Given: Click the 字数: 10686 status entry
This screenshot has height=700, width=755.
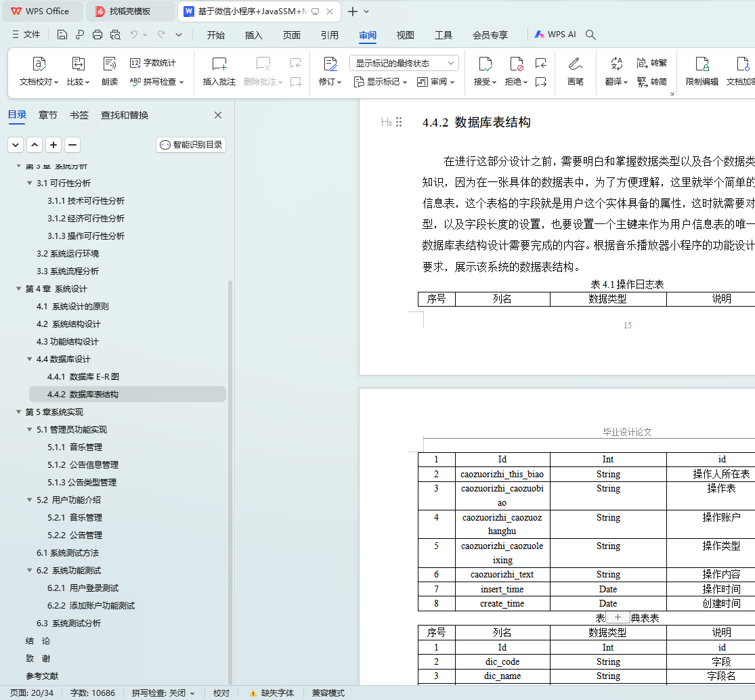Looking at the screenshot, I should pyautogui.click(x=93, y=693).
